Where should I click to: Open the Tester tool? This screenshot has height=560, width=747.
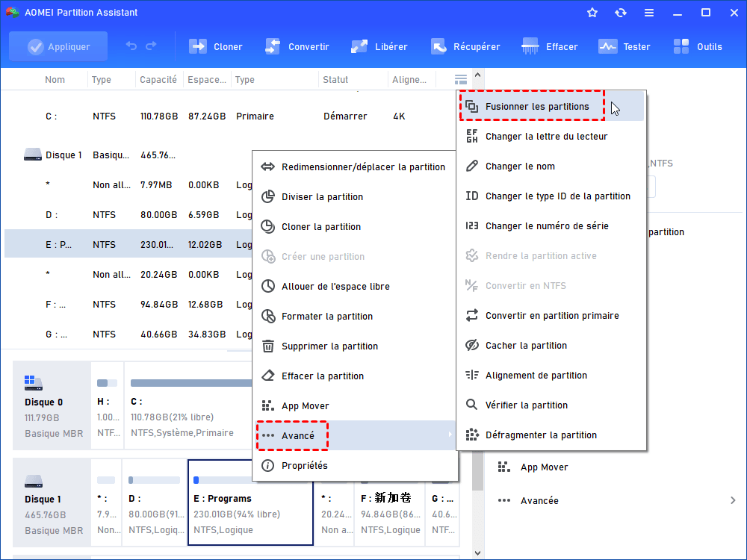point(624,46)
